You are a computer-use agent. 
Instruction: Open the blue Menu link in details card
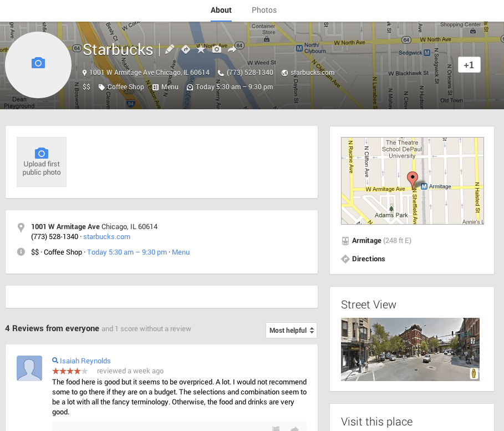181,252
